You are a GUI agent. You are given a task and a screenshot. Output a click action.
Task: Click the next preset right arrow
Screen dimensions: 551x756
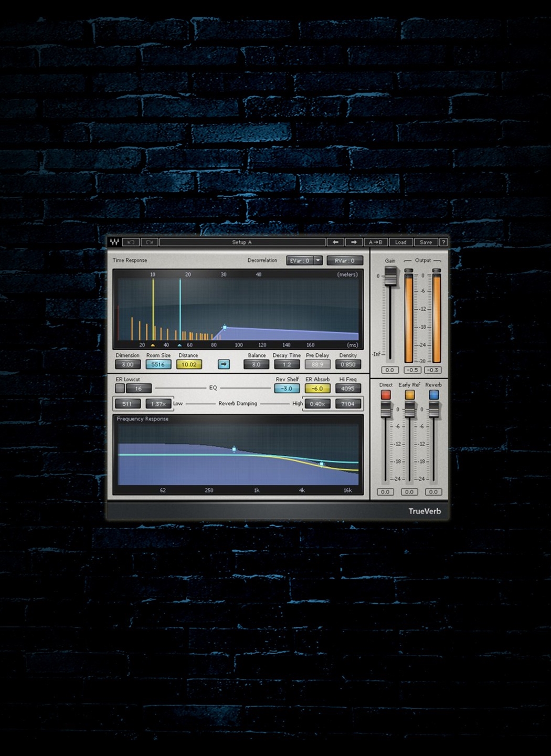[x=354, y=242]
